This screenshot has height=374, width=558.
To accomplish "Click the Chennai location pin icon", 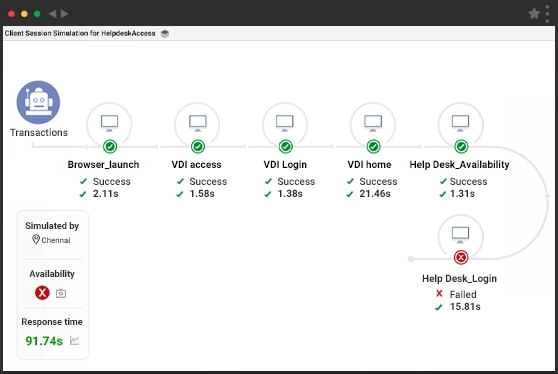I will (36, 239).
